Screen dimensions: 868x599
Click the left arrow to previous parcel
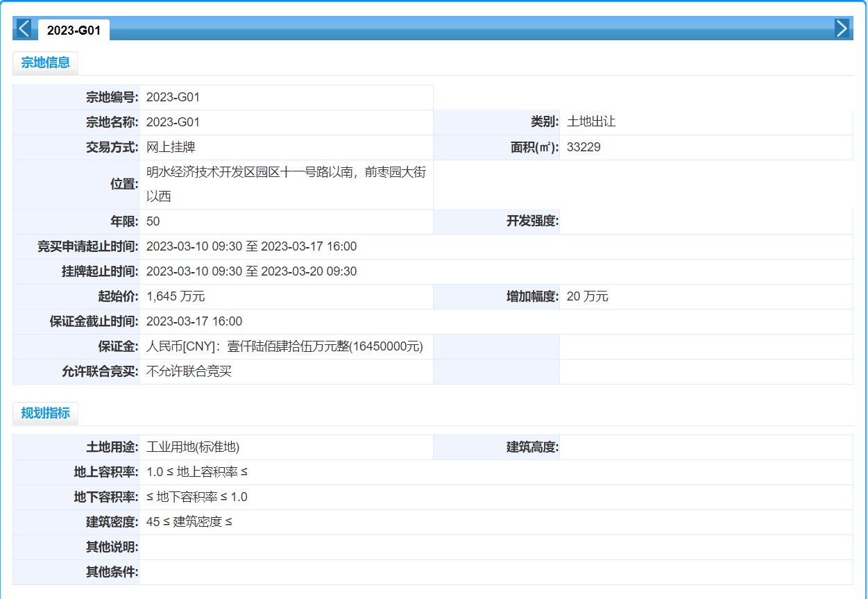coord(24,28)
